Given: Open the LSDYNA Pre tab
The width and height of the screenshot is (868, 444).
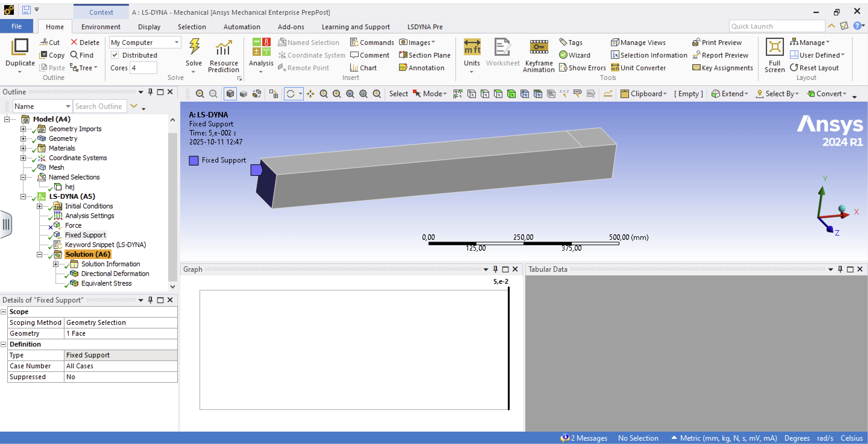Looking at the screenshot, I should coord(425,27).
